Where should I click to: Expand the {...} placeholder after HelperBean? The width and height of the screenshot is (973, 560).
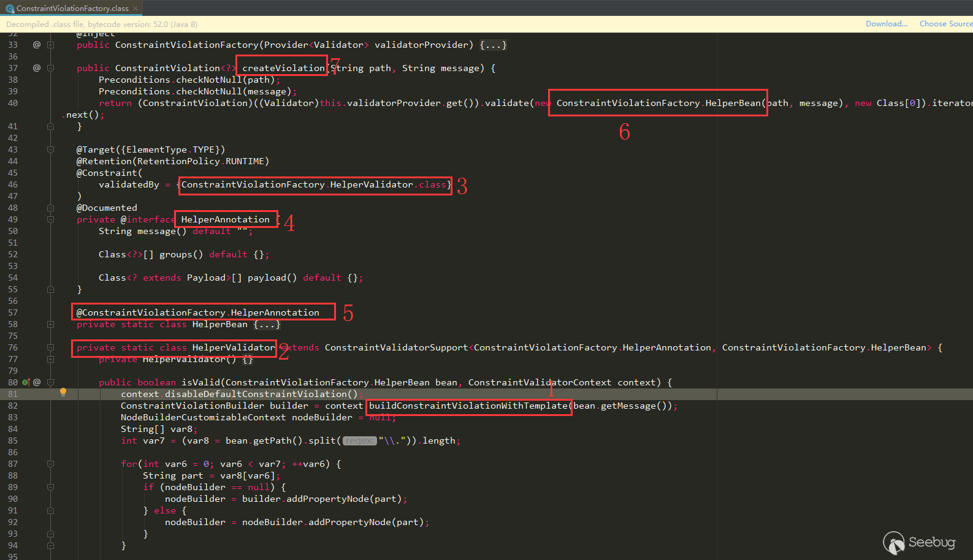pos(267,324)
